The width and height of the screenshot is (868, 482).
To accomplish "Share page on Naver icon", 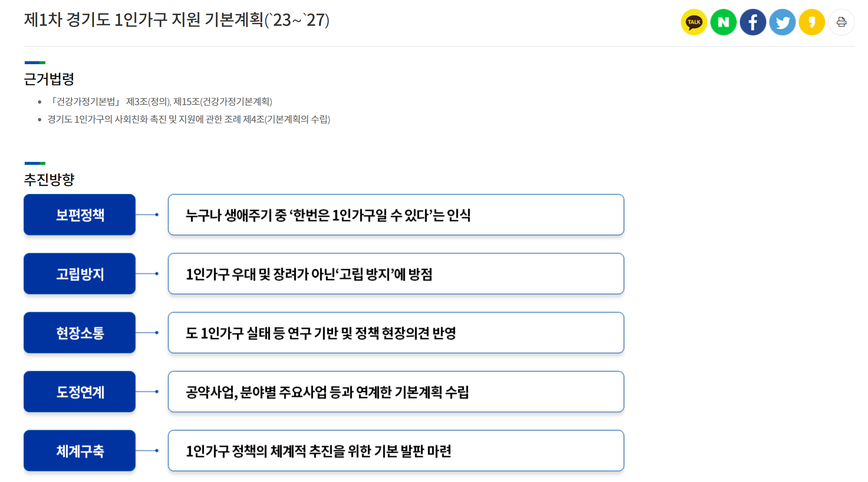I will click(723, 22).
